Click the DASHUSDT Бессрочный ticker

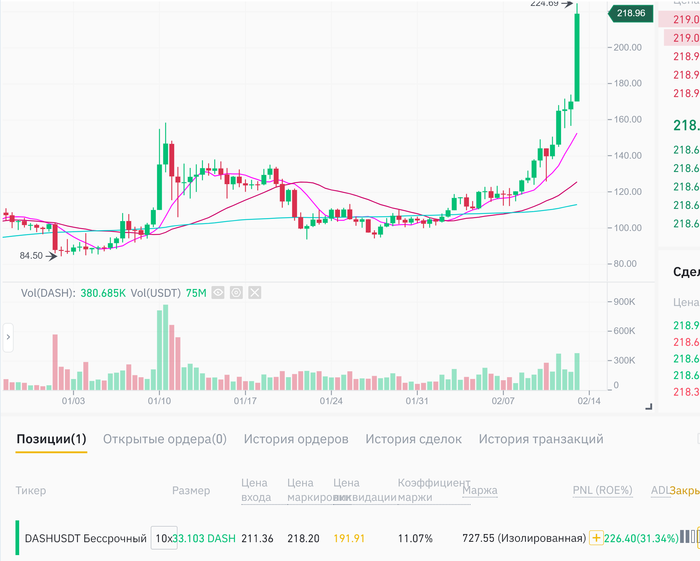[85, 538]
